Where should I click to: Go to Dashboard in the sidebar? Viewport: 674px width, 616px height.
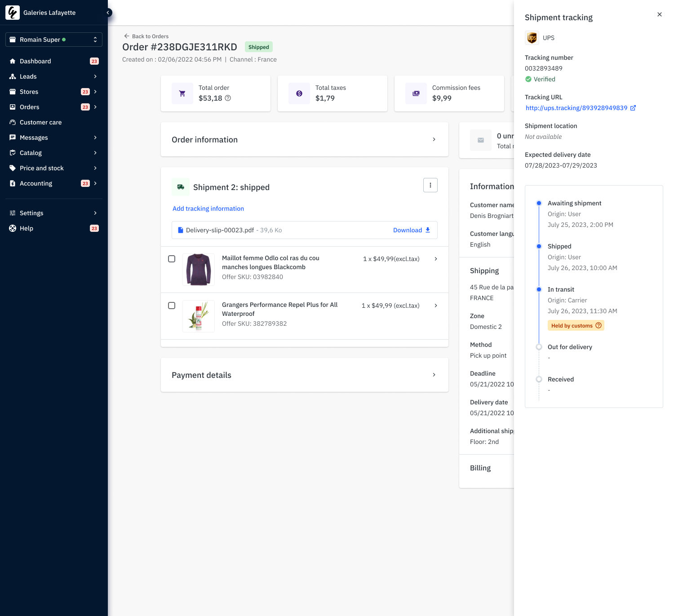coord(35,61)
